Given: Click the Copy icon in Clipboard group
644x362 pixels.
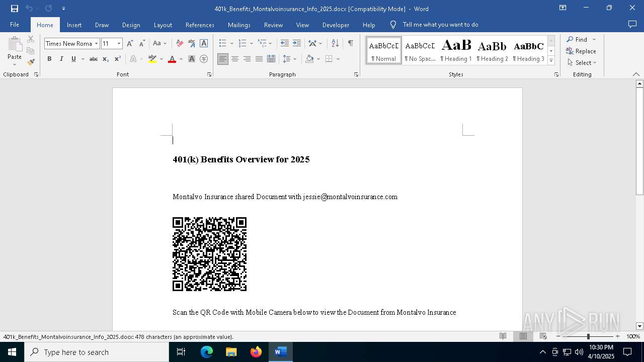Looking at the screenshot, I should 31,51.
